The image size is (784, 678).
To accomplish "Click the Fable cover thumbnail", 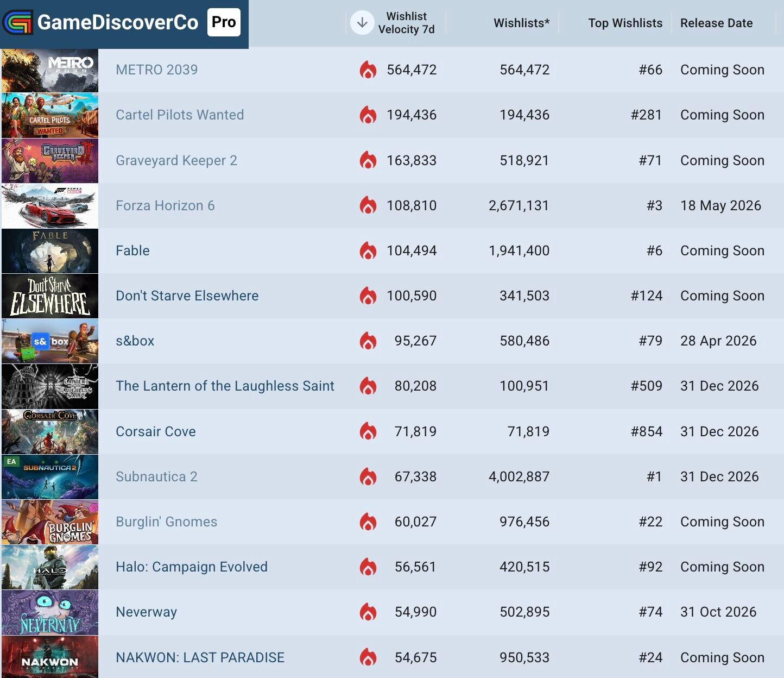I will [x=50, y=251].
